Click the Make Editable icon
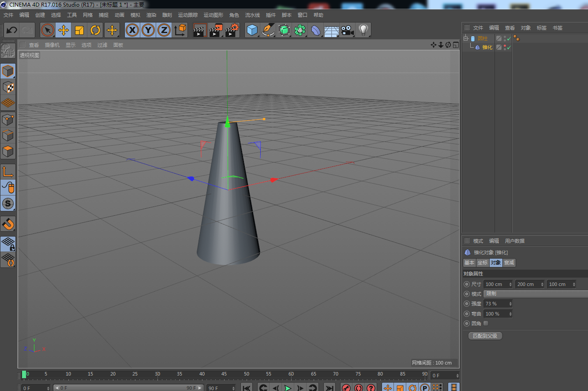Screen dimensions: 588x391 (x=8, y=51)
